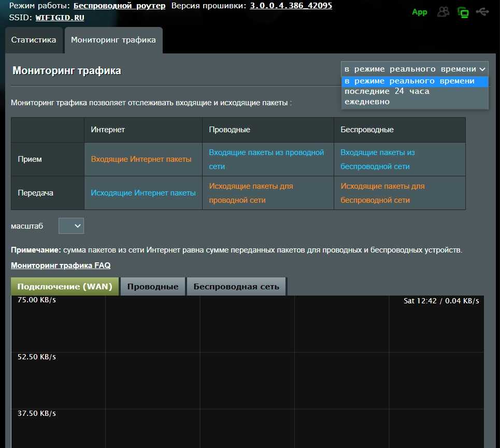
Task: Open firmware version 3.0.0.4.386_42095 link
Action: 291,6
